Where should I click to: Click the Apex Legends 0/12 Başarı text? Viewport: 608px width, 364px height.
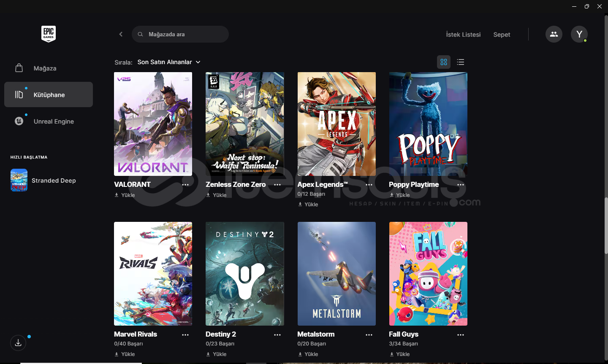(x=311, y=194)
